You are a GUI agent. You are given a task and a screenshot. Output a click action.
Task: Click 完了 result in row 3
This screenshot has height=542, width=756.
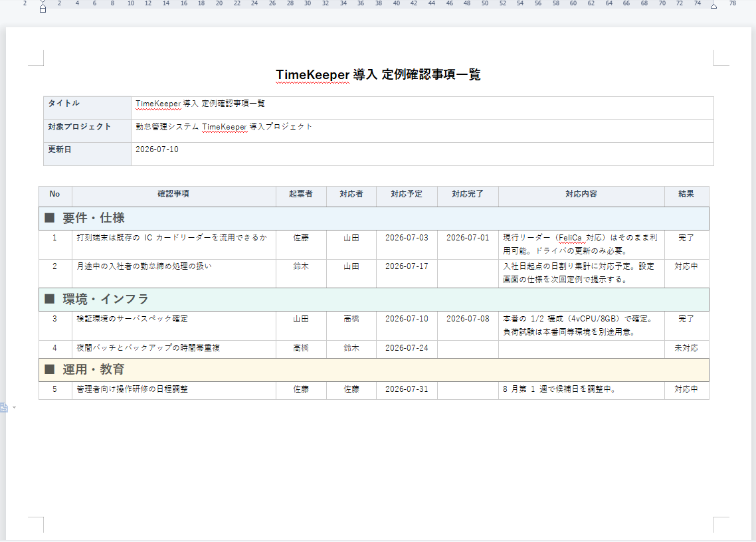[686, 319]
